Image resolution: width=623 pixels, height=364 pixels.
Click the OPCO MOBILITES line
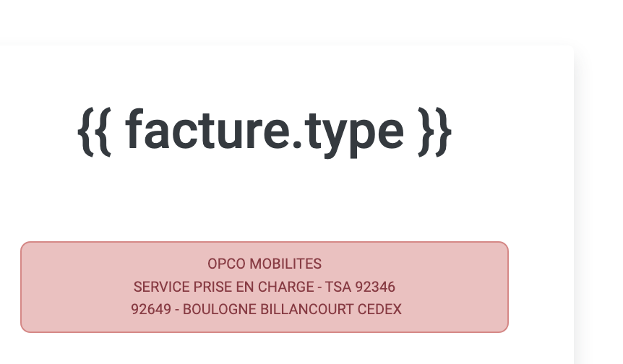click(265, 264)
